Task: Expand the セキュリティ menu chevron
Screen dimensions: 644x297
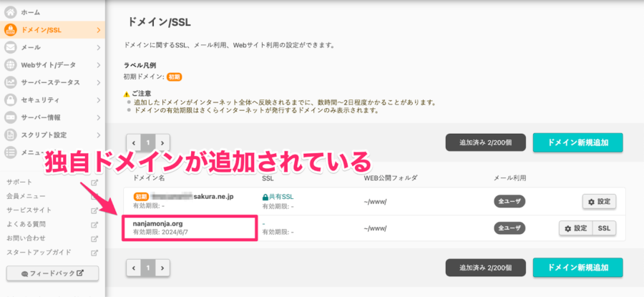Action: point(99,100)
